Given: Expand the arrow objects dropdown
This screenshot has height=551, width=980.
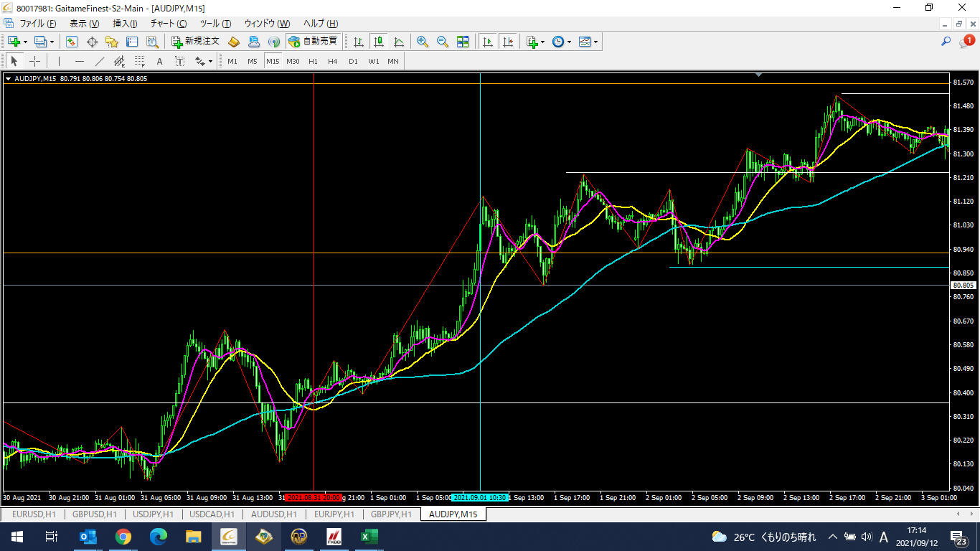Looking at the screenshot, I should 210,61.
